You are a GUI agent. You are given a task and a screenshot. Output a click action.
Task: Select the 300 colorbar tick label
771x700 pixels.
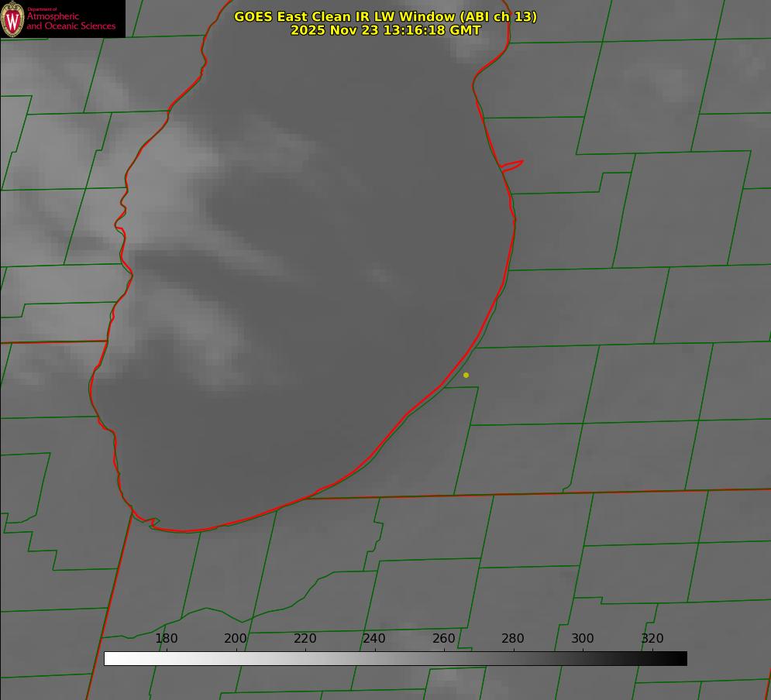(x=583, y=639)
